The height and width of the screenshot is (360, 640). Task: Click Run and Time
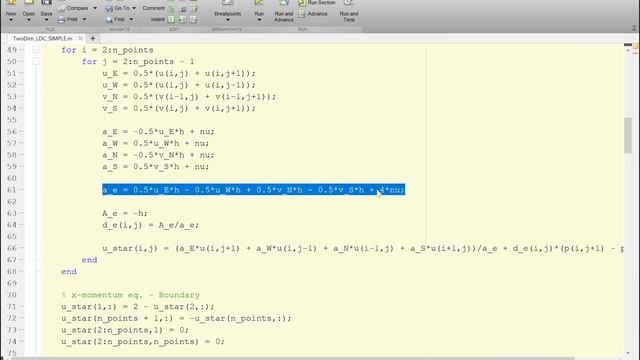(x=349, y=11)
